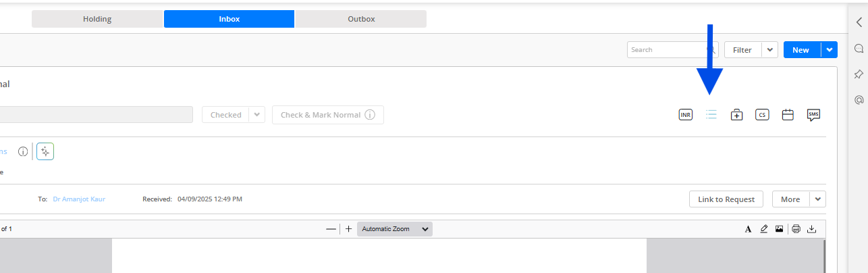Click the medical kit plus icon
Image resolution: width=868 pixels, height=273 pixels.
coord(737,115)
